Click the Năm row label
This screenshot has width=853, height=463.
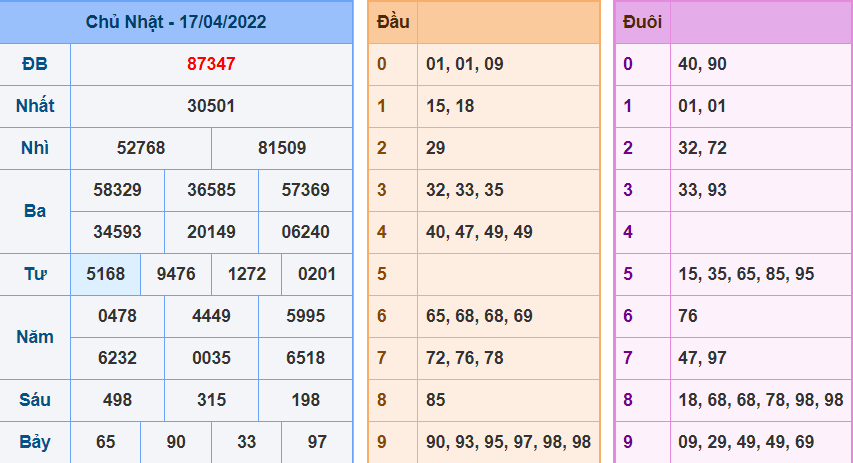click(35, 337)
